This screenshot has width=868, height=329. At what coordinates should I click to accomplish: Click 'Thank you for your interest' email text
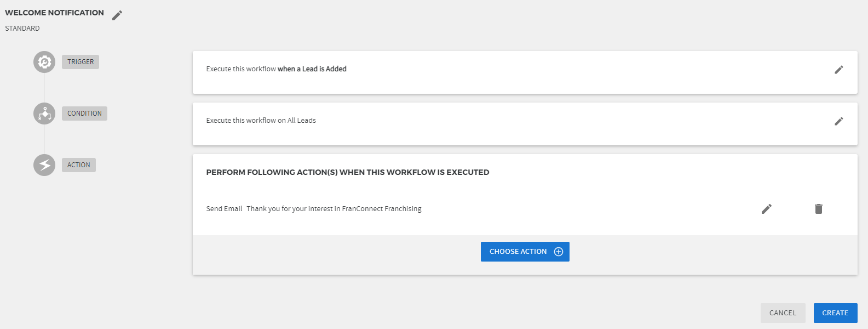[334, 209]
